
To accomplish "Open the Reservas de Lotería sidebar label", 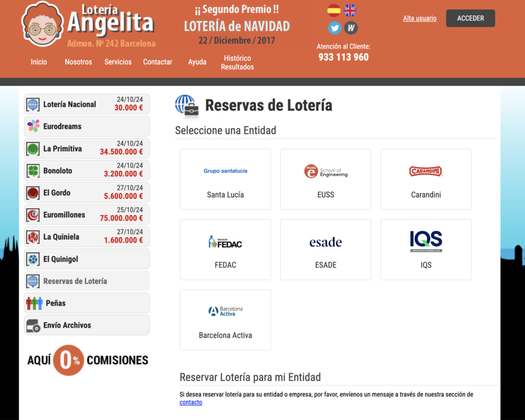I will point(75,282).
